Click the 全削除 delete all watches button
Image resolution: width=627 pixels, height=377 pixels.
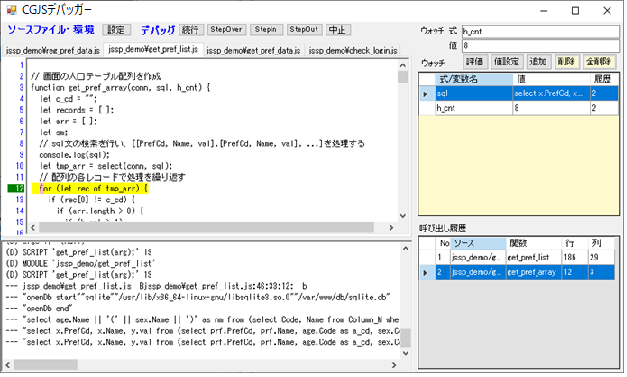(x=599, y=62)
